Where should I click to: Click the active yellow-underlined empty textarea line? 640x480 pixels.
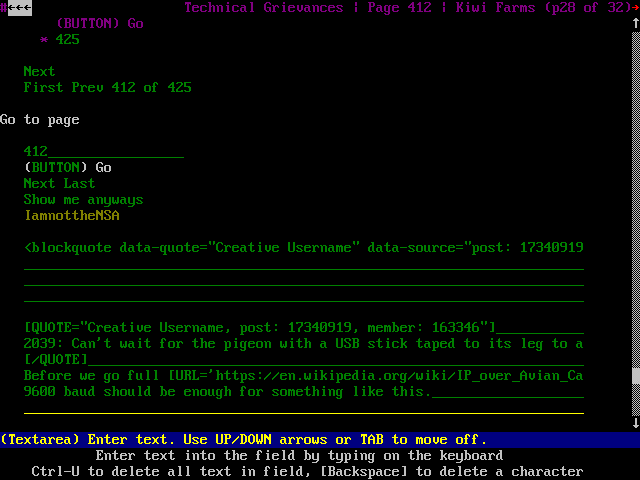pyautogui.click(x=304, y=407)
